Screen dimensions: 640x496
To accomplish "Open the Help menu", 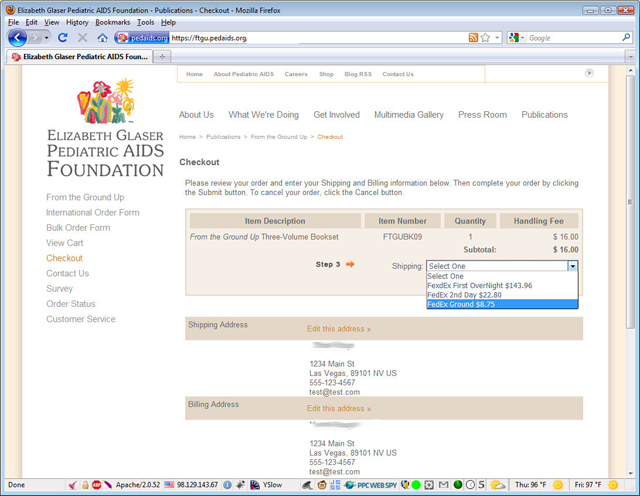I will 168,22.
